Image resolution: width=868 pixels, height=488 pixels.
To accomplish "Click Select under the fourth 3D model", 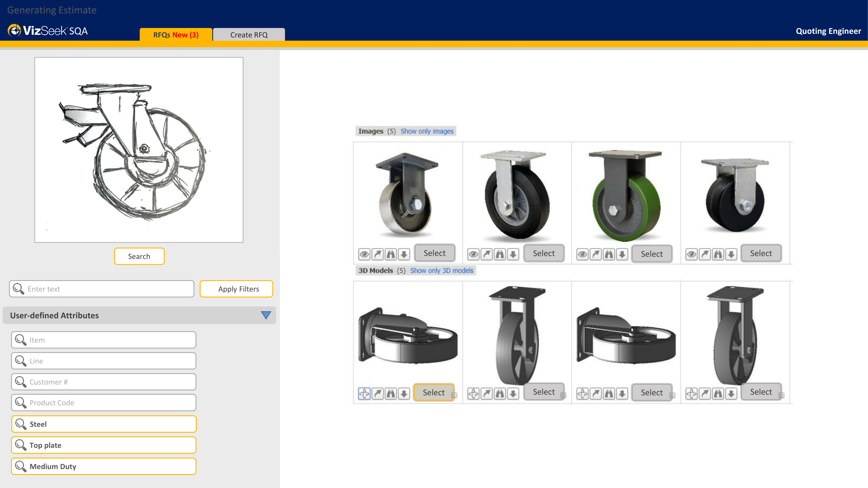I will pyautogui.click(x=761, y=392).
